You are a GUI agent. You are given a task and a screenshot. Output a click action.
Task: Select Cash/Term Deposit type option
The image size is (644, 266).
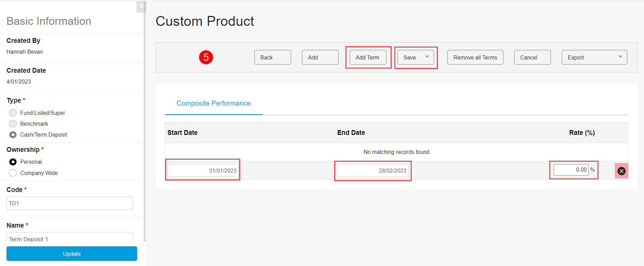tap(13, 135)
